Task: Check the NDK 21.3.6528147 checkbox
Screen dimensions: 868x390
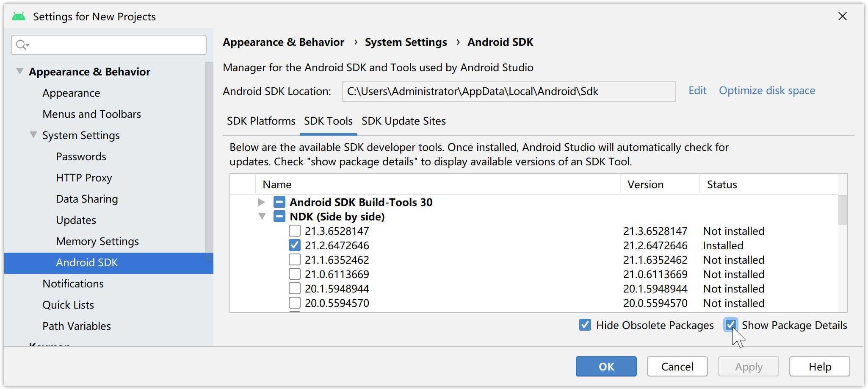Action: click(294, 231)
